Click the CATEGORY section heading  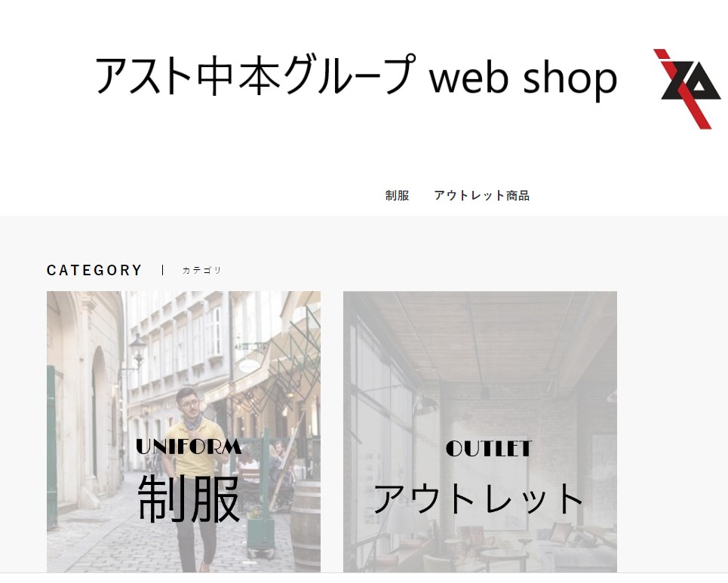point(94,270)
